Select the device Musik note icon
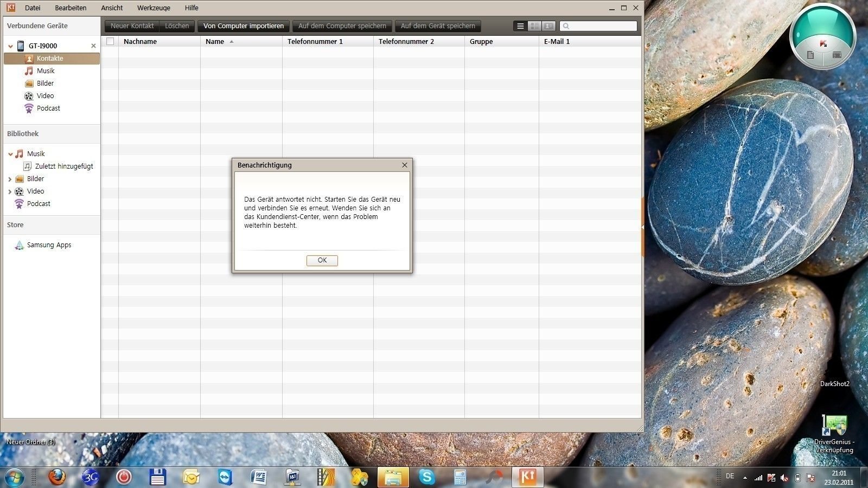Viewport: 868px width, 488px height. (x=29, y=71)
